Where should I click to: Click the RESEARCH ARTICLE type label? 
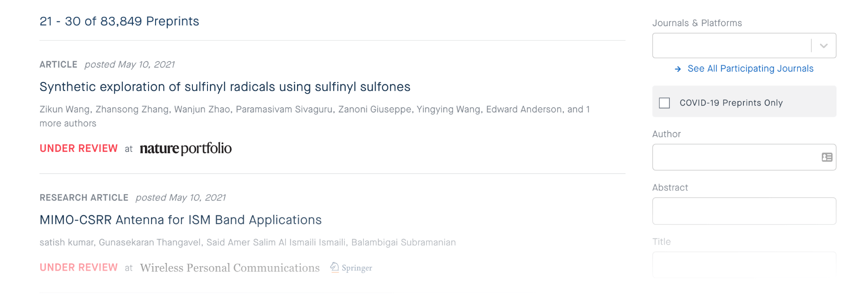click(84, 198)
